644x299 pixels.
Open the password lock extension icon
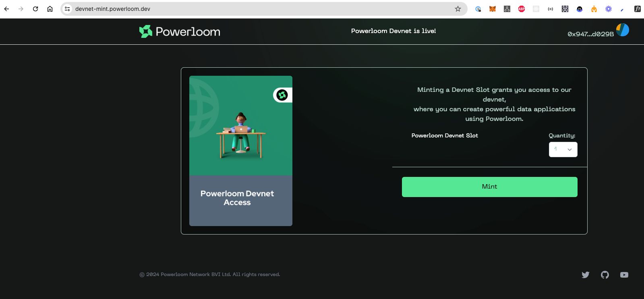click(478, 9)
